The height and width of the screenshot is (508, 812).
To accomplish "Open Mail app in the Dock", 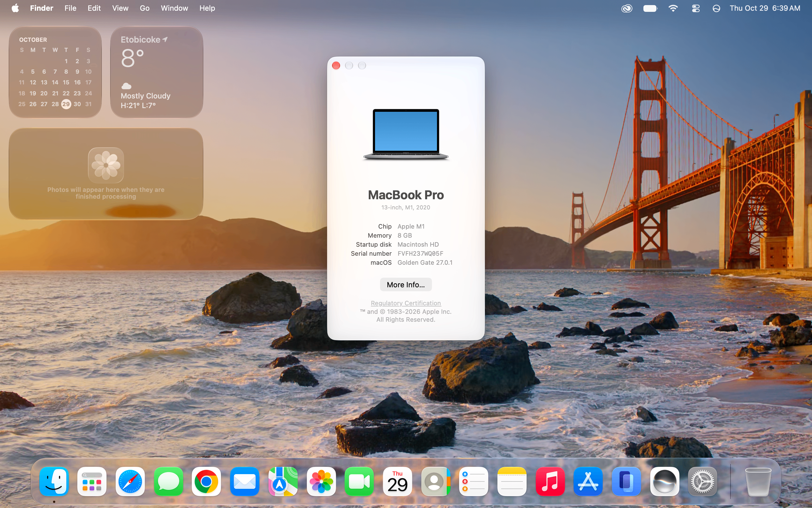I will (x=245, y=481).
